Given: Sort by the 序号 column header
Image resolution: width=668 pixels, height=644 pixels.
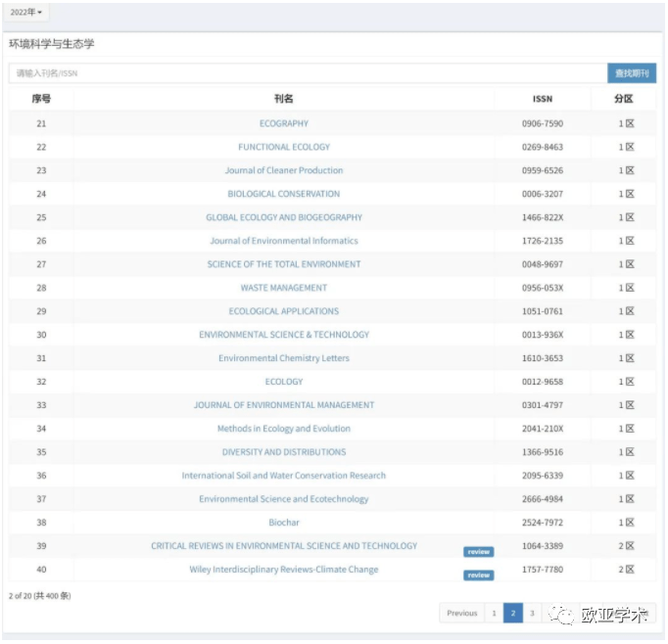Looking at the screenshot, I should [x=41, y=99].
